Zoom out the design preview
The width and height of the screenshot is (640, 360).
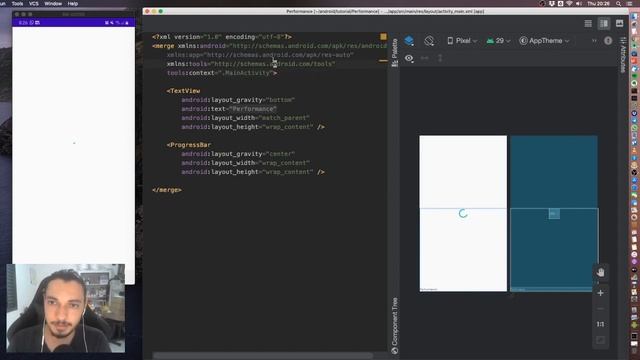click(600, 309)
